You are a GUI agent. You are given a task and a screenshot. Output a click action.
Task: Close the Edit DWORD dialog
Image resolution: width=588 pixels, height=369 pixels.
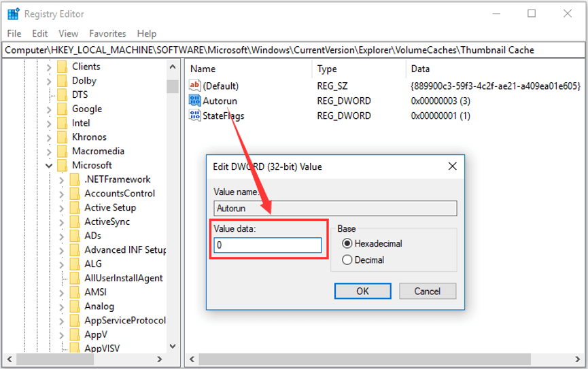(x=452, y=166)
